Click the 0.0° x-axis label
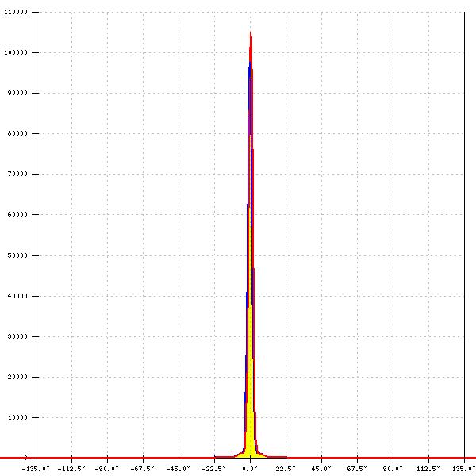This screenshot has width=476, height=476. (250, 469)
